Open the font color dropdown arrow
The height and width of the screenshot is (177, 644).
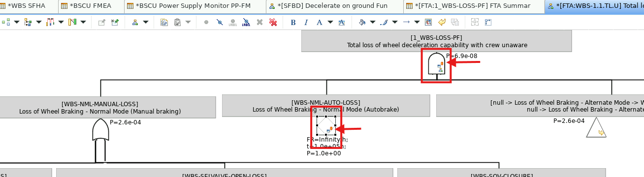click(x=330, y=22)
